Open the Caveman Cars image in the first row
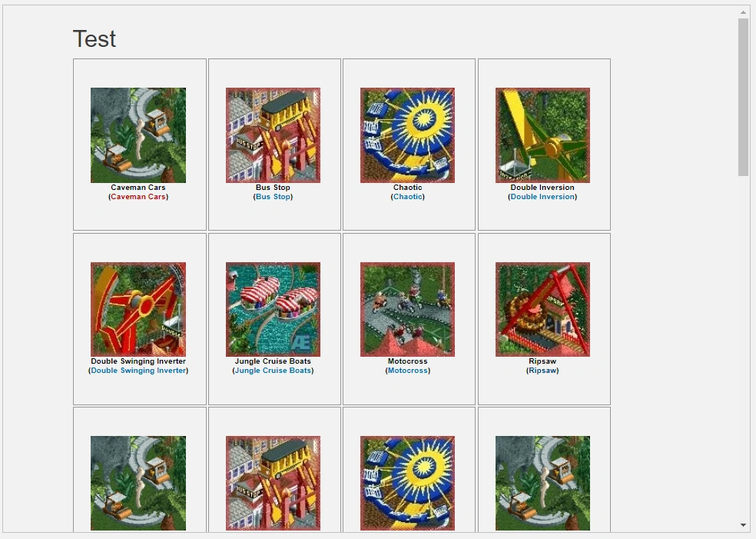 point(138,135)
